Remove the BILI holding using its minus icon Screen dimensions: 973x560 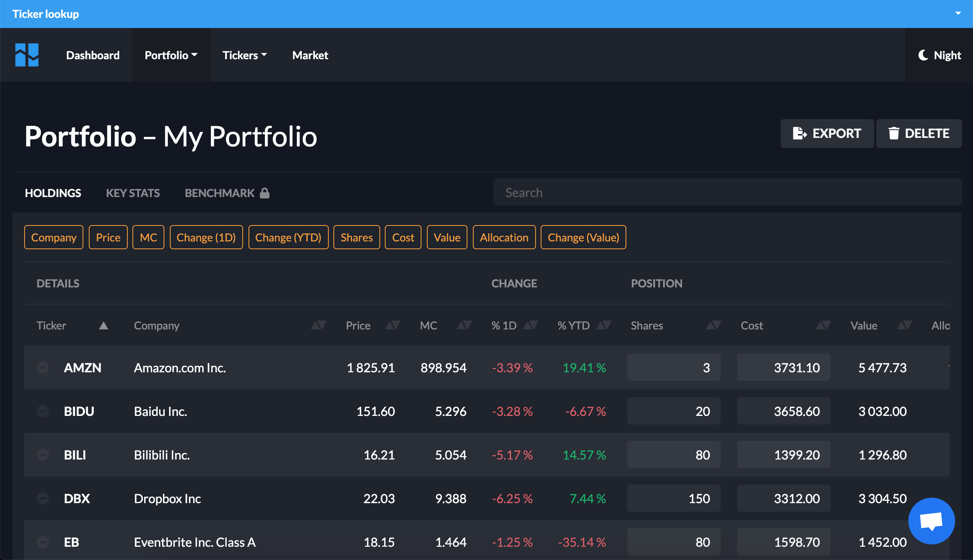tap(43, 454)
